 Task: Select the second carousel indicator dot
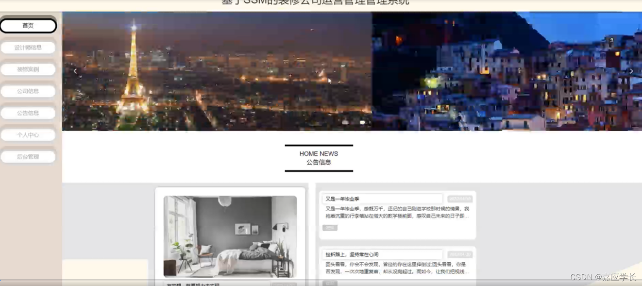362,122
